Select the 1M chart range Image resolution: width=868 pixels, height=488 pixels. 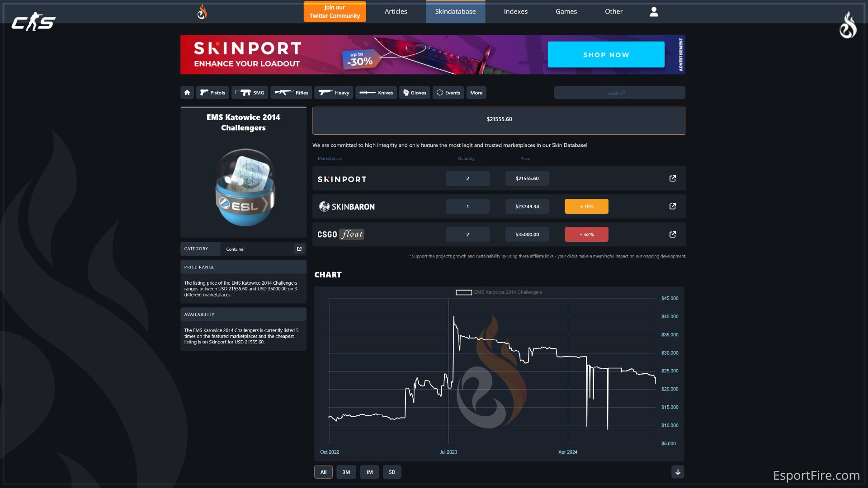(x=369, y=472)
